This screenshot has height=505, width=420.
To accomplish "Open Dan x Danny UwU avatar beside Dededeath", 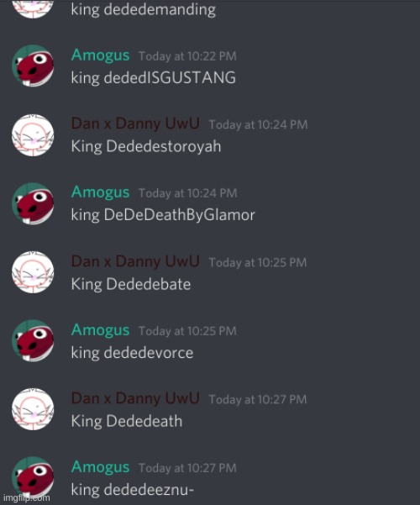I will [x=33, y=409].
